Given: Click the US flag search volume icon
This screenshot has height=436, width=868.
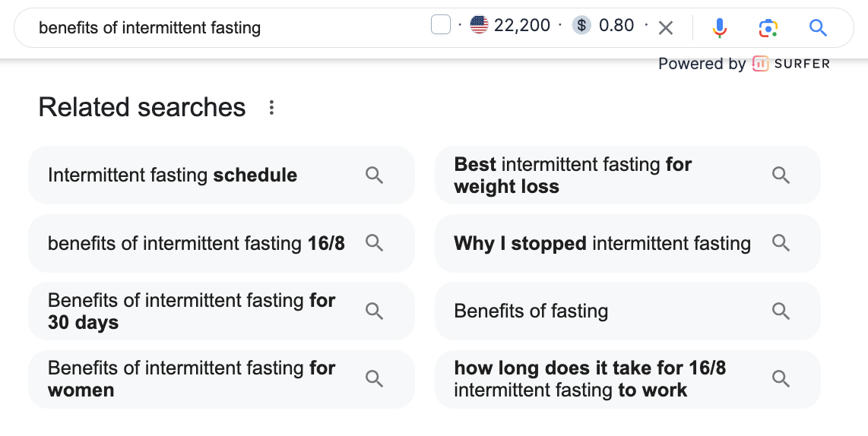Looking at the screenshot, I should (x=479, y=25).
